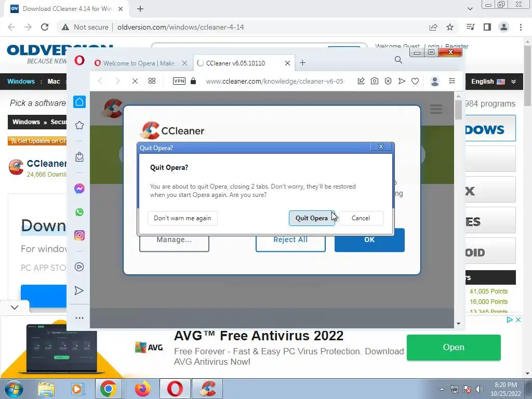This screenshot has height=399, width=532.
Task: Open Register link on oldversion
Action: [x=457, y=46]
